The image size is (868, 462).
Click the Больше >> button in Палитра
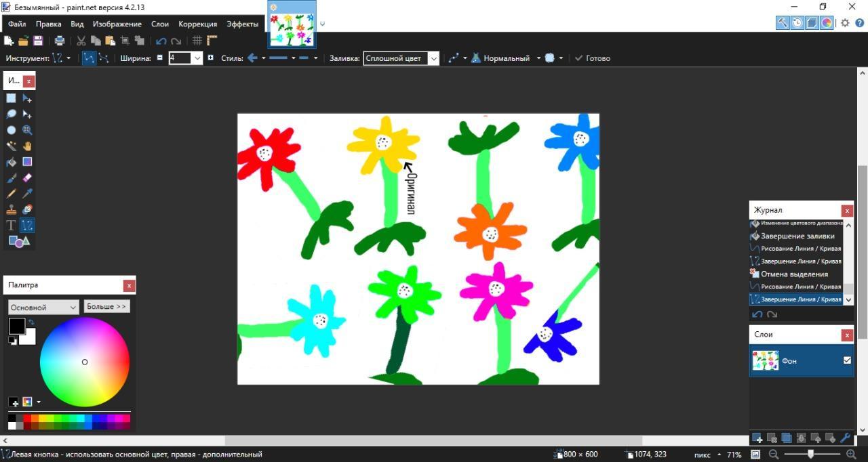pyautogui.click(x=106, y=306)
